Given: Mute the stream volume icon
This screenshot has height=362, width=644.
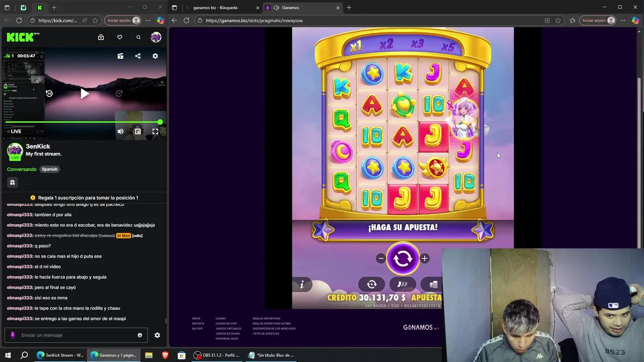Looking at the screenshot, I should [x=120, y=131].
